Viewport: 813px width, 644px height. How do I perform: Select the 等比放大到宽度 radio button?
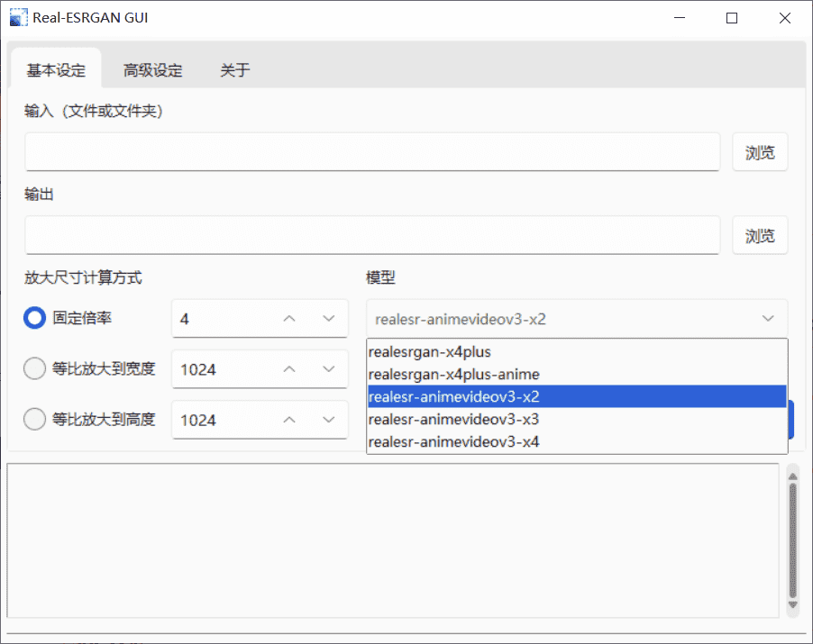(35, 368)
